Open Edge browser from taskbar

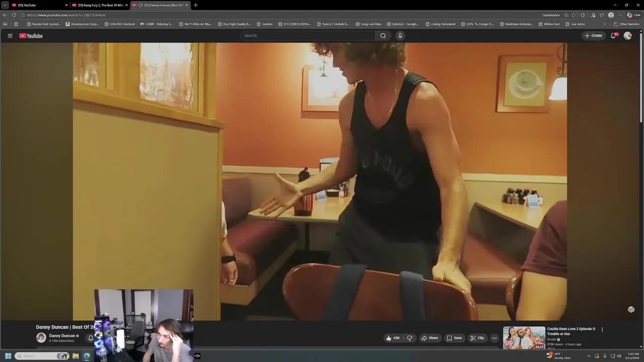[x=87, y=356]
